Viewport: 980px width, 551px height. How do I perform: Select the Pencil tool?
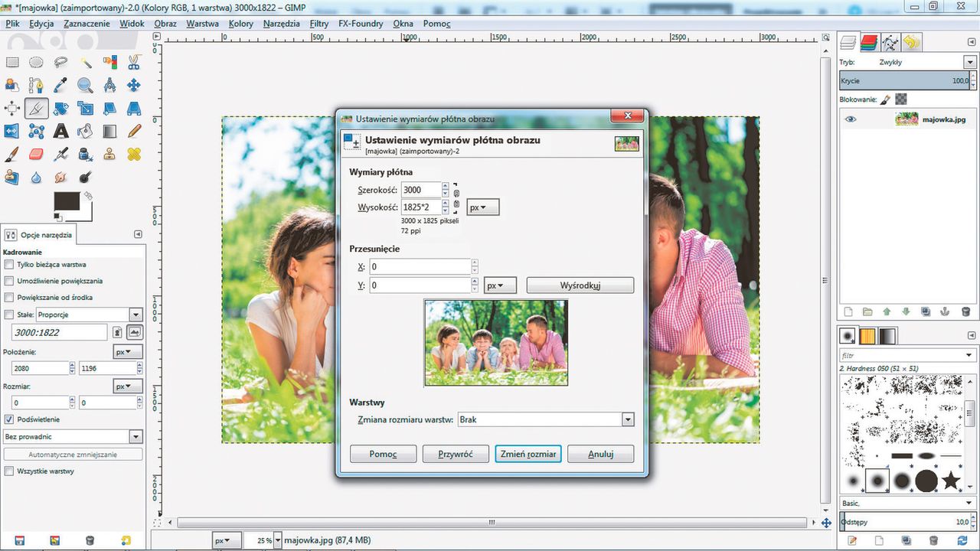pyautogui.click(x=134, y=132)
